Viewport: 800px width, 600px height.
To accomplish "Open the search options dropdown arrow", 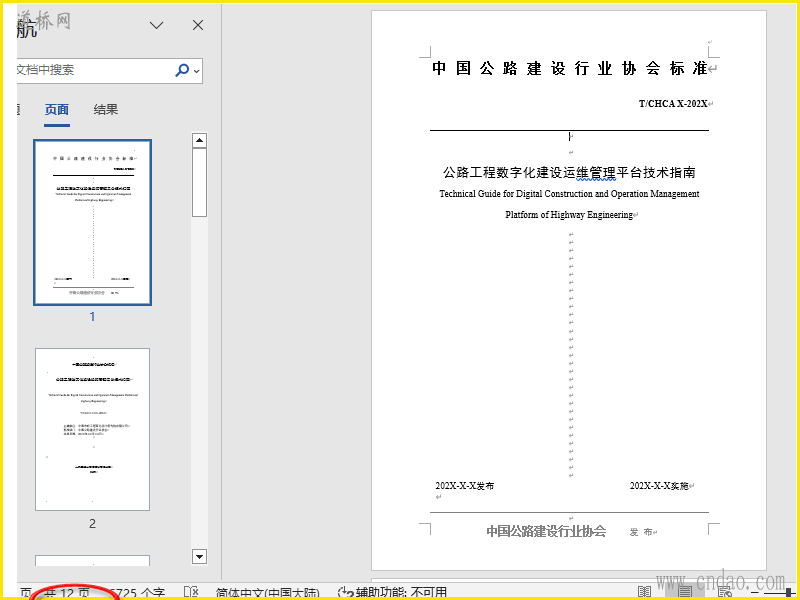I will 196,71.
